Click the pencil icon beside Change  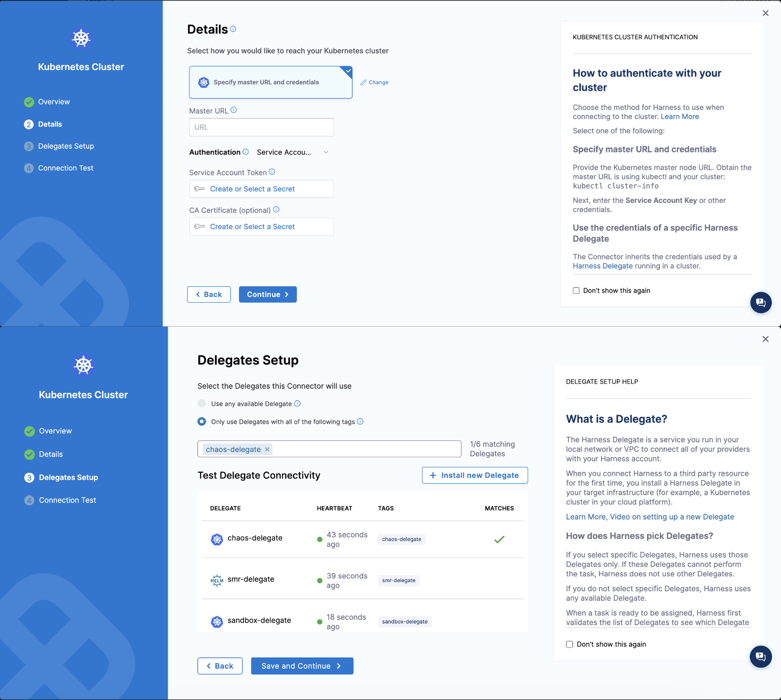click(x=363, y=82)
